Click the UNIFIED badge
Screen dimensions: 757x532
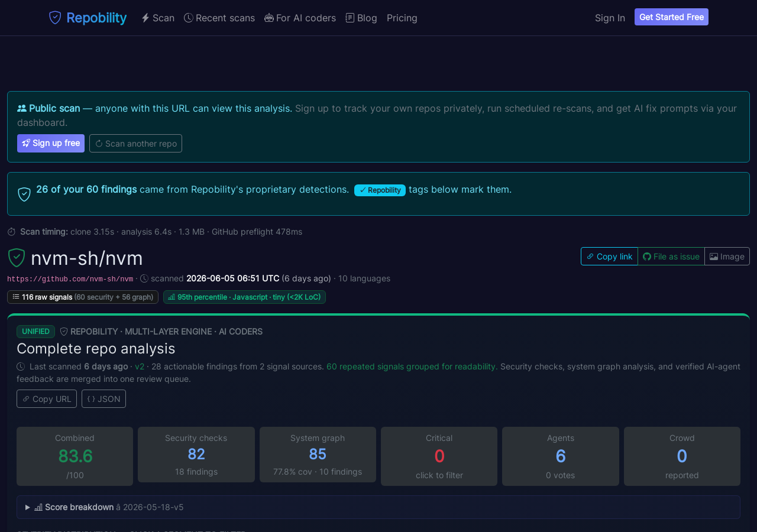pyautogui.click(x=35, y=332)
